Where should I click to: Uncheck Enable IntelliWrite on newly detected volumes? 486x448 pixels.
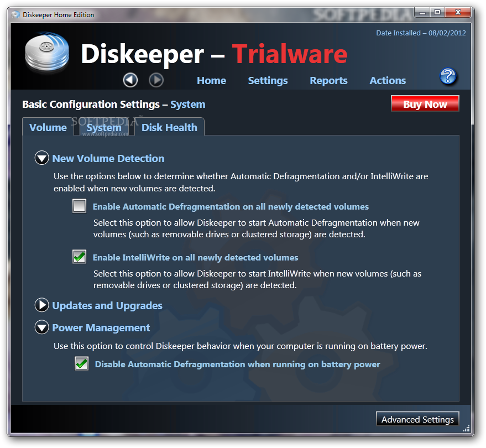point(80,257)
